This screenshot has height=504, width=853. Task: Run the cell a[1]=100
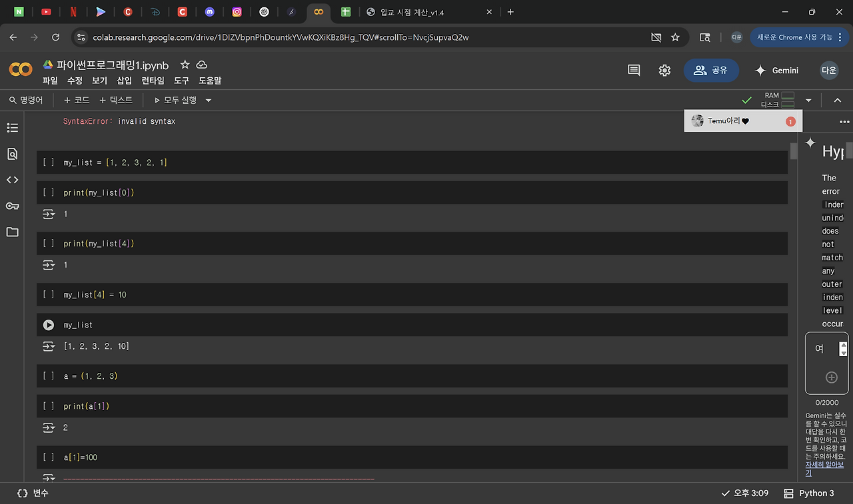click(49, 457)
